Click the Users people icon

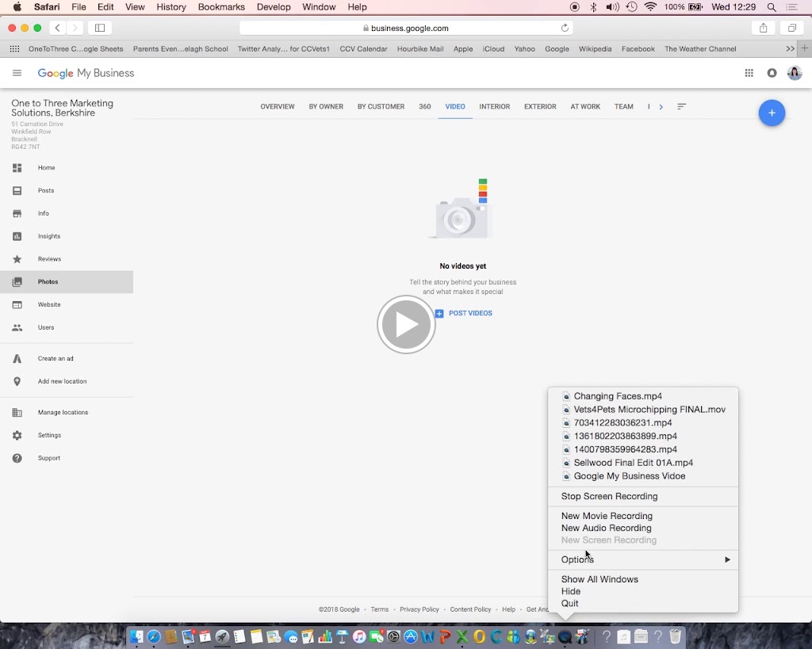17,327
